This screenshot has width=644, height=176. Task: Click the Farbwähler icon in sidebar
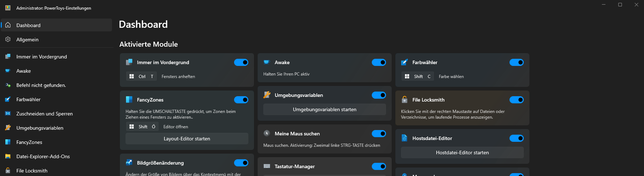point(8,99)
